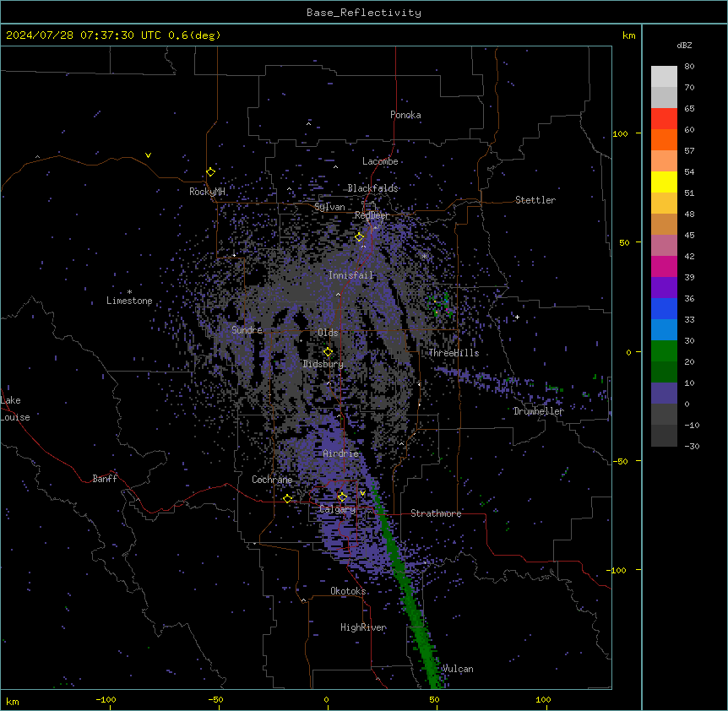Screen dimensions: 728x711
Task: Click the km unit label in top right
Action: tap(628, 35)
